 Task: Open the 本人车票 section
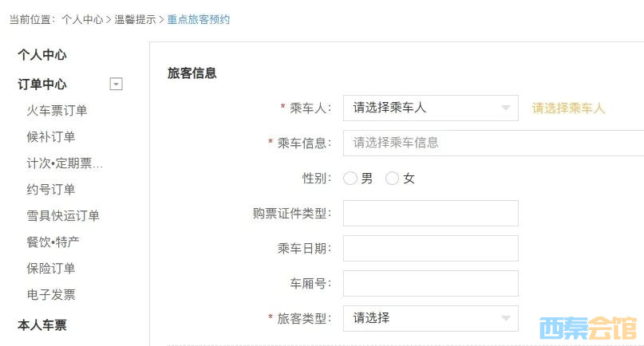[41, 325]
